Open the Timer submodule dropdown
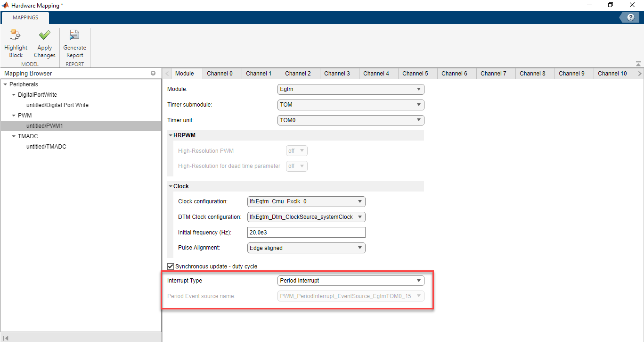This screenshot has width=644, height=342. point(351,105)
